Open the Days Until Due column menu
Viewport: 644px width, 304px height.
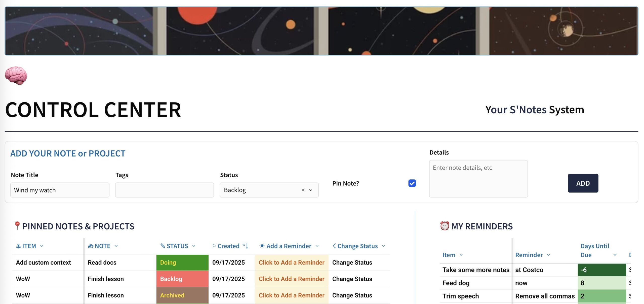615,255
